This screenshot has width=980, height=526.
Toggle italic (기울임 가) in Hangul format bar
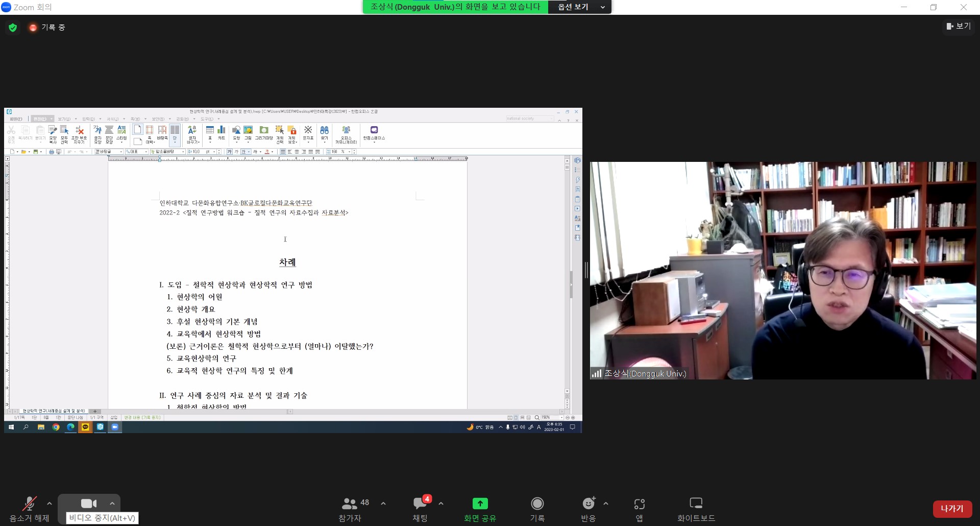point(236,152)
